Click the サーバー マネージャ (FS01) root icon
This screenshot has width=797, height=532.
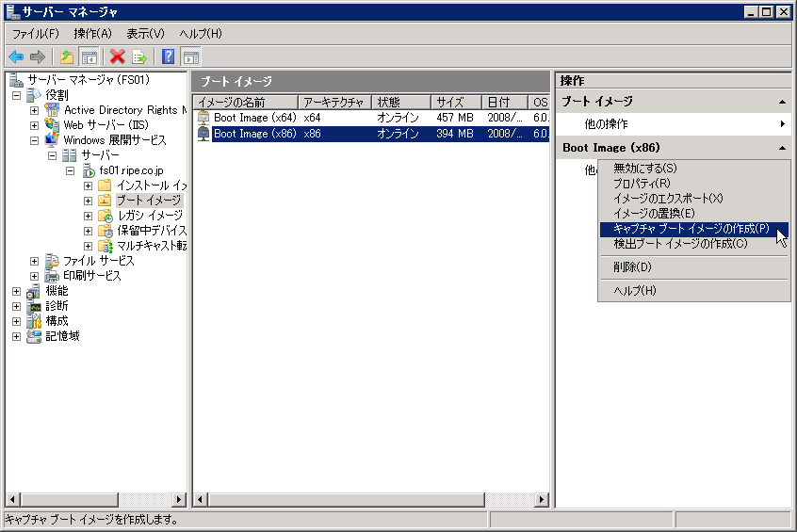point(16,80)
